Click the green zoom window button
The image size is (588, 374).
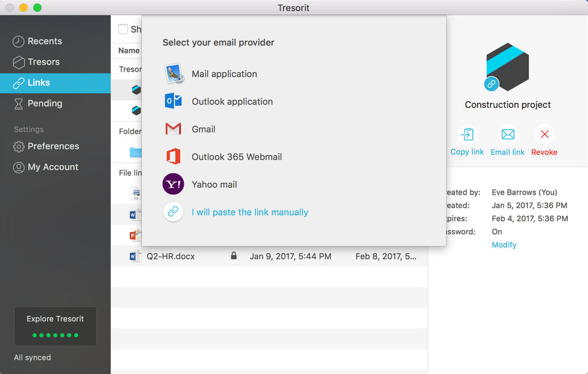tap(37, 7)
